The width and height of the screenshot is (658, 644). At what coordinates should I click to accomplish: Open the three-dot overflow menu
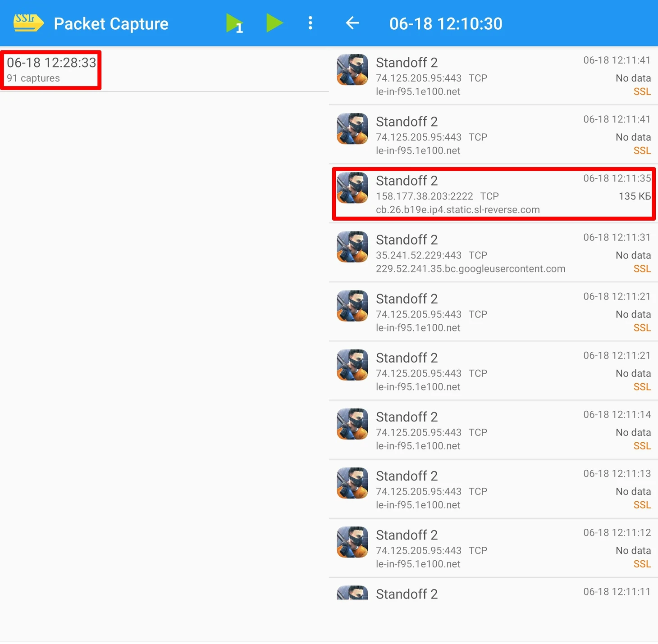310,23
